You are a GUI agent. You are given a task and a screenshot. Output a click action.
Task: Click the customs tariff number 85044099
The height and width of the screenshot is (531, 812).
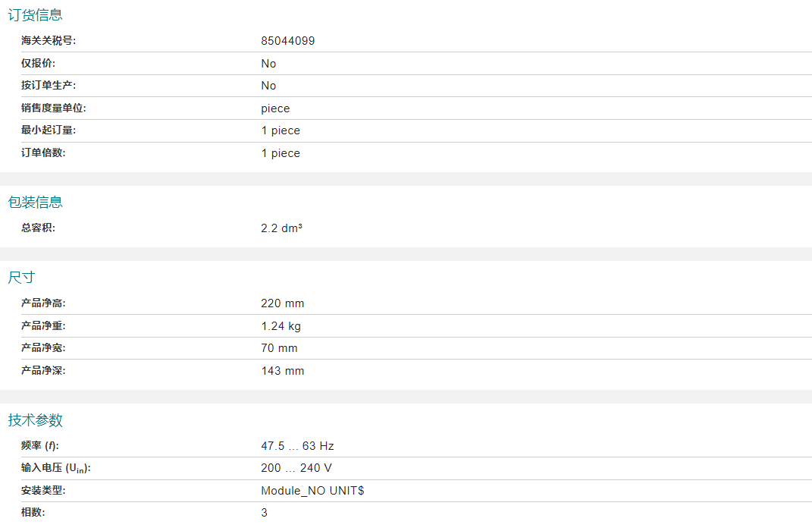tap(288, 41)
